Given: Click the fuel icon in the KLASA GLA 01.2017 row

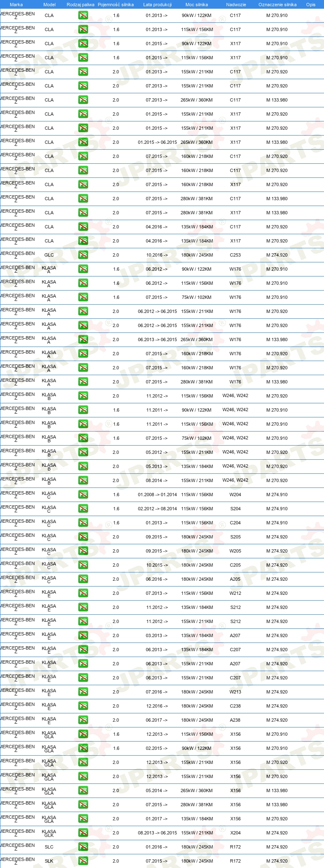Looking at the screenshot, I should point(83,819).
